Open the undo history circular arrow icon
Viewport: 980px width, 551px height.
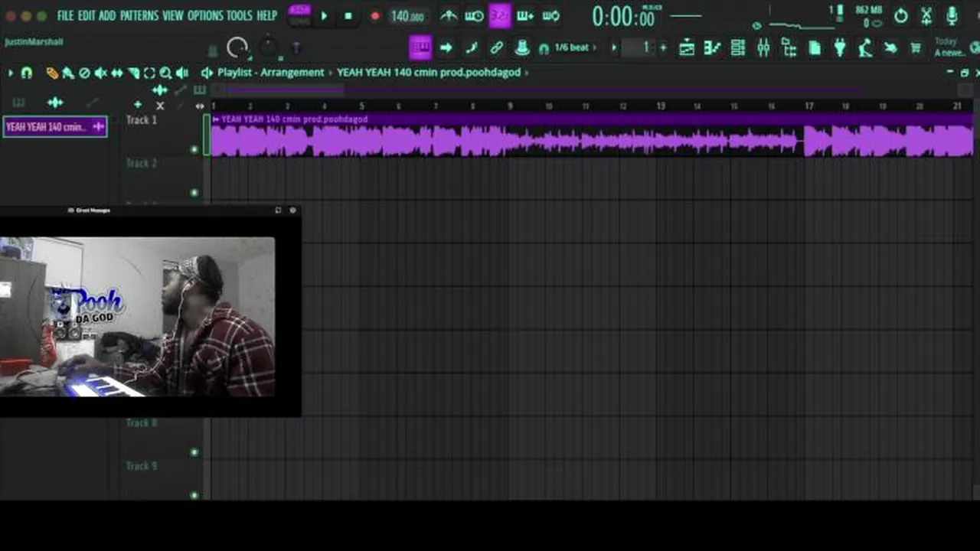(x=901, y=15)
